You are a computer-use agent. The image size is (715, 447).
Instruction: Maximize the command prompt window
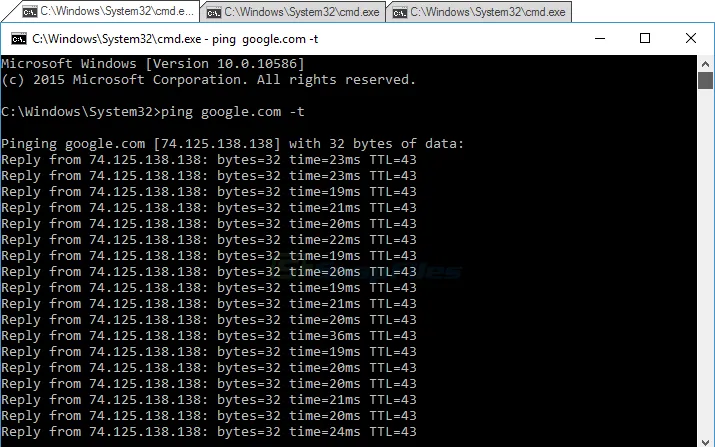[x=645, y=38]
